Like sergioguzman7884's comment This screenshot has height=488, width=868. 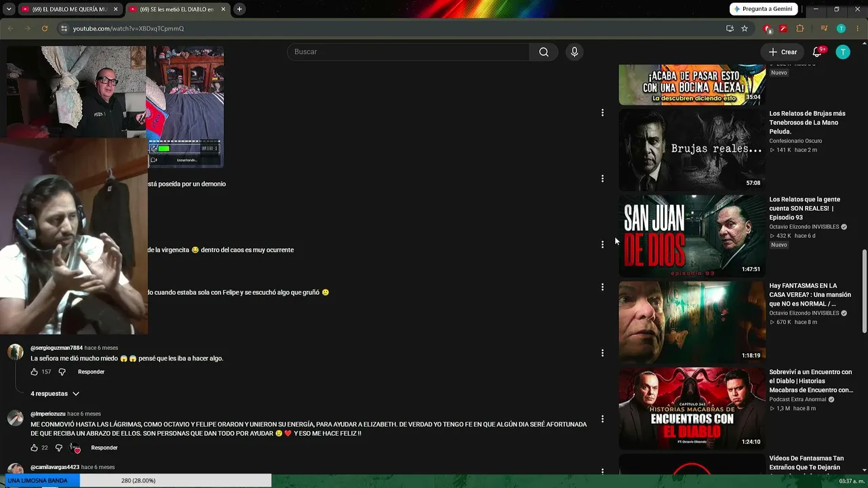[34, 372]
